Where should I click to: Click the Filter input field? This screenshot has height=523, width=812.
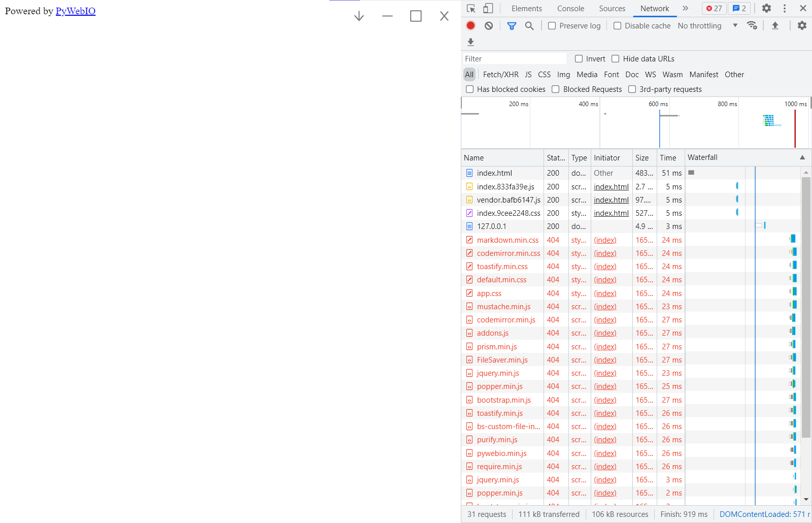pyautogui.click(x=513, y=58)
